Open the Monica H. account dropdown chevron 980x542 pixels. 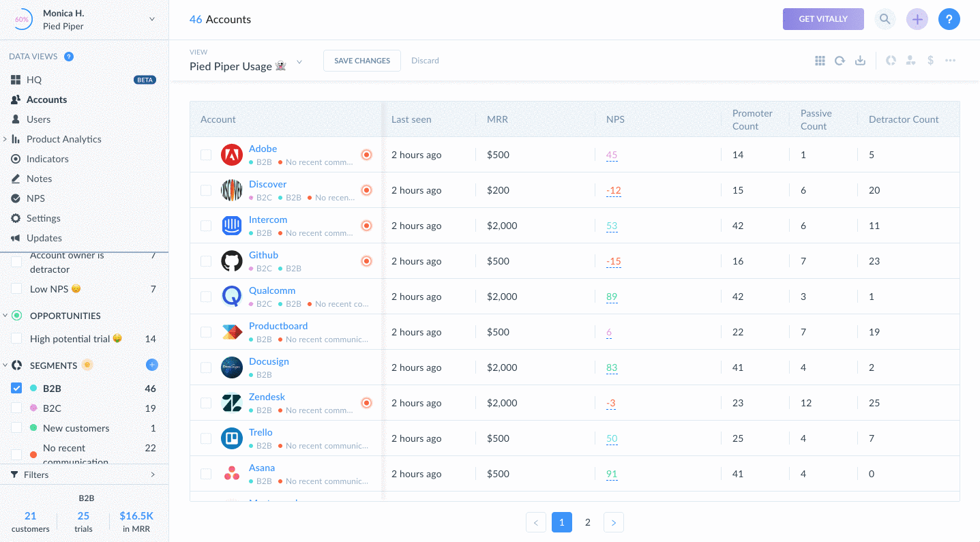click(x=152, y=19)
